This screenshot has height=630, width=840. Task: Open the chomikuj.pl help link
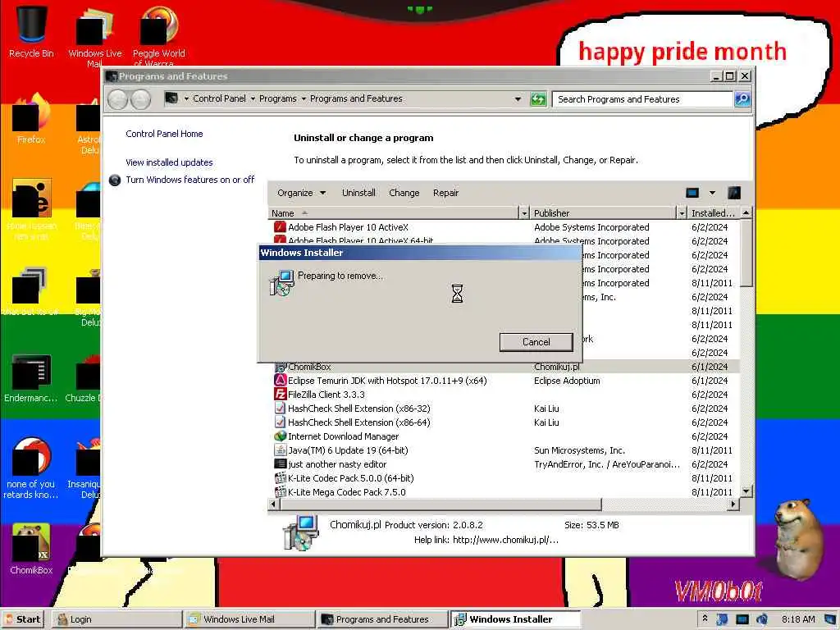505,540
